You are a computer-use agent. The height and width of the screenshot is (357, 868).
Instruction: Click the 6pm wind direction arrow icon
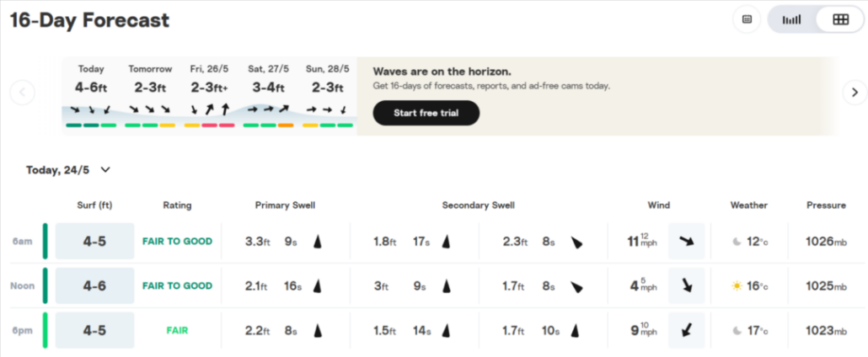687,330
